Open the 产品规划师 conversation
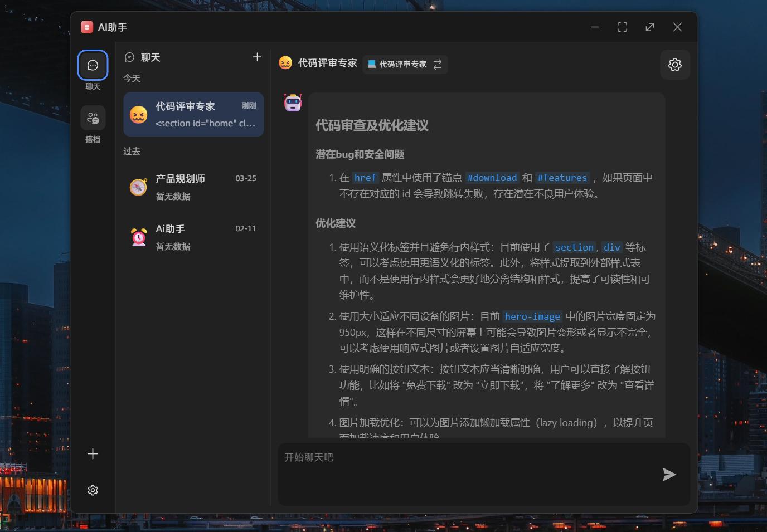The height and width of the screenshot is (532, 767). [193, 187]
